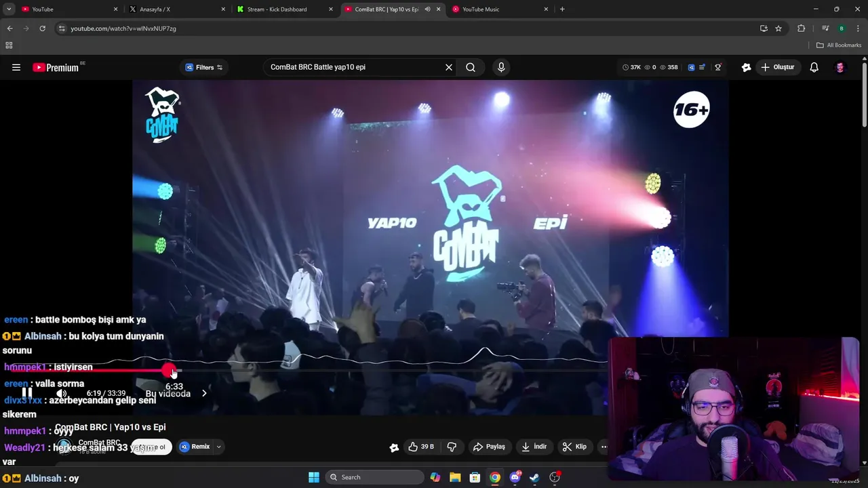Open the Windows Start menu

pos(314,477)
